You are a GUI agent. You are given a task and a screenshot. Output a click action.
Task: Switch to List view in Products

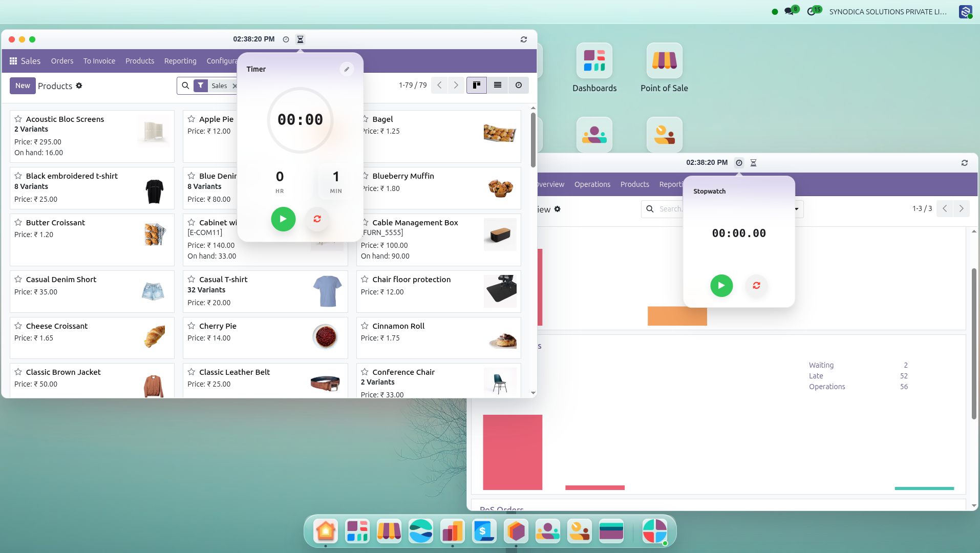pyautogui.click(x=497, y=86)
